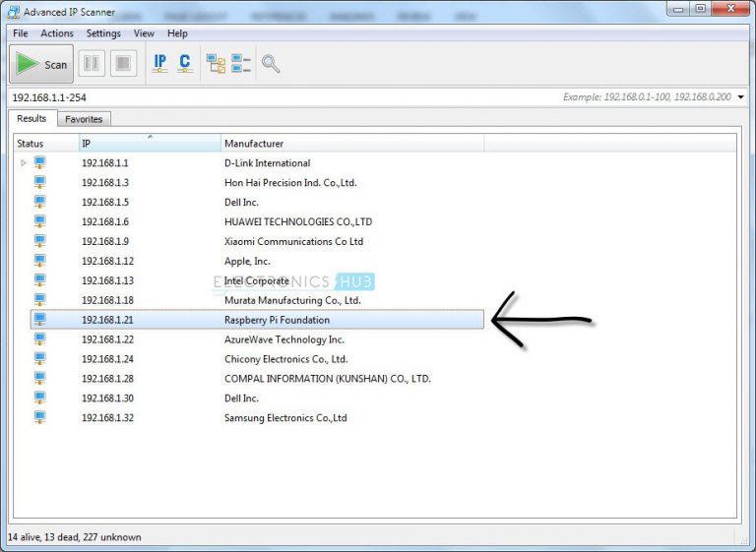The height and width of the screenshot is (552, 756).
Task: Click the magnifying glass search icon
Action: (271, 64)
